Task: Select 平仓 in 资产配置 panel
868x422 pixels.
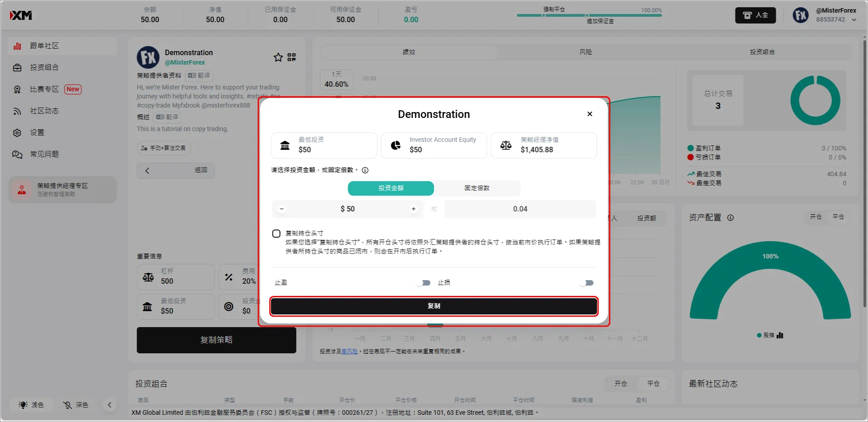Action: [x=838, y=217]
